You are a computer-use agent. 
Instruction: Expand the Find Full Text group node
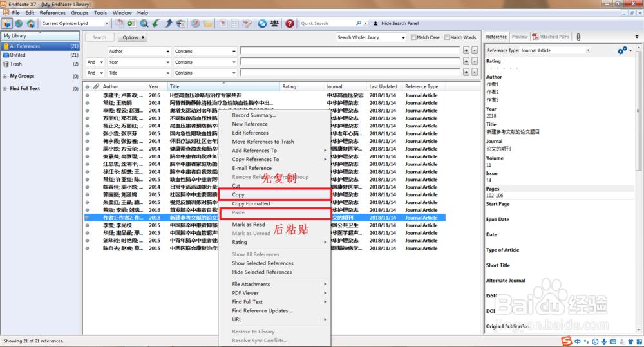tap(5, 89)
